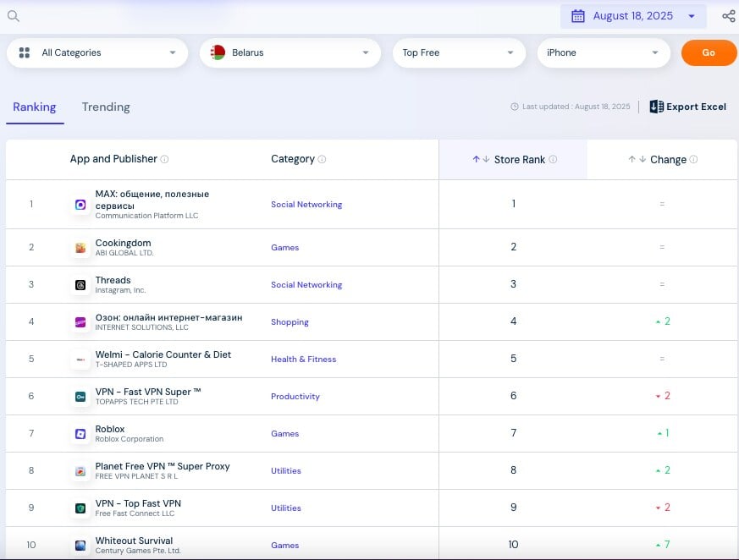Click the Century Games Pte. Ltd. publisher name

[x=138, y=551]
